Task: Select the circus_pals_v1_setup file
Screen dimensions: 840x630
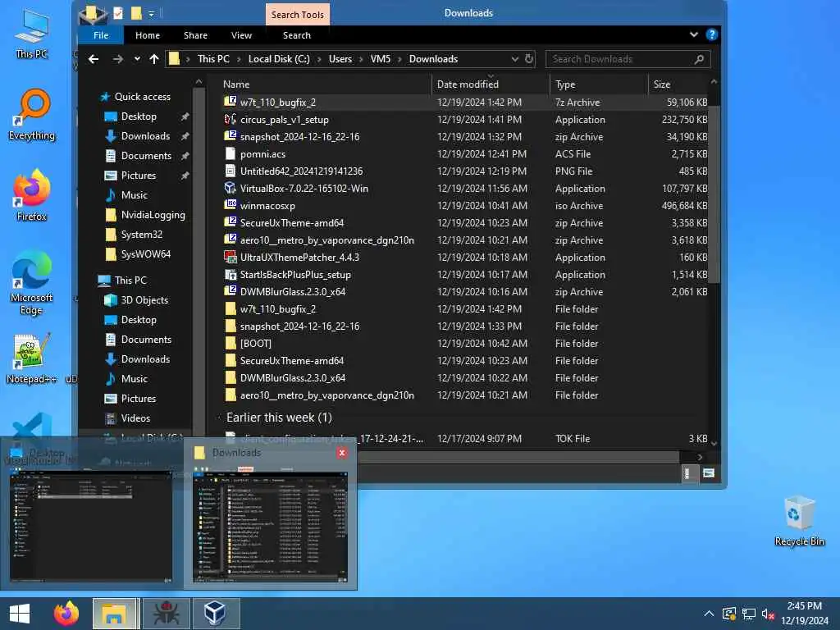Action: [x=464, y=120]
